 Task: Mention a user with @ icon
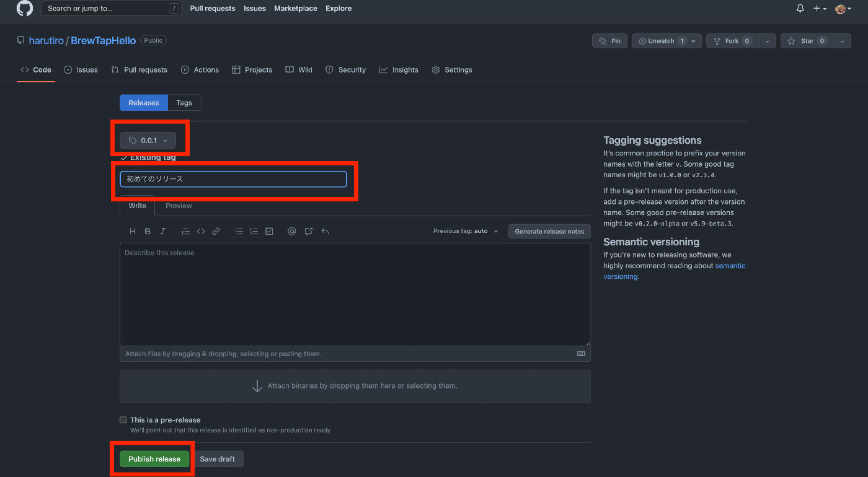[292, 231]
